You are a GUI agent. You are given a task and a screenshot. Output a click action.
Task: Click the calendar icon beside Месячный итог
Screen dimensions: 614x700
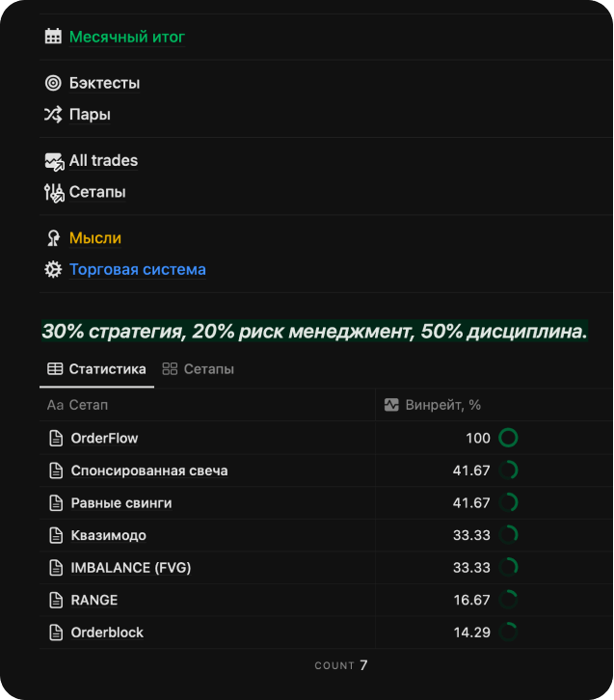pos(53,37)
